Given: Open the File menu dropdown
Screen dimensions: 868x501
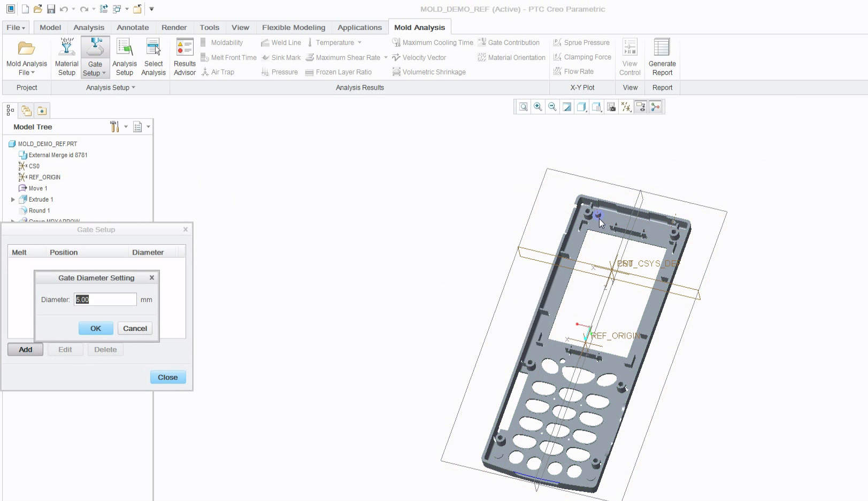Looking at the screenshot, I should tap(16, 27).
